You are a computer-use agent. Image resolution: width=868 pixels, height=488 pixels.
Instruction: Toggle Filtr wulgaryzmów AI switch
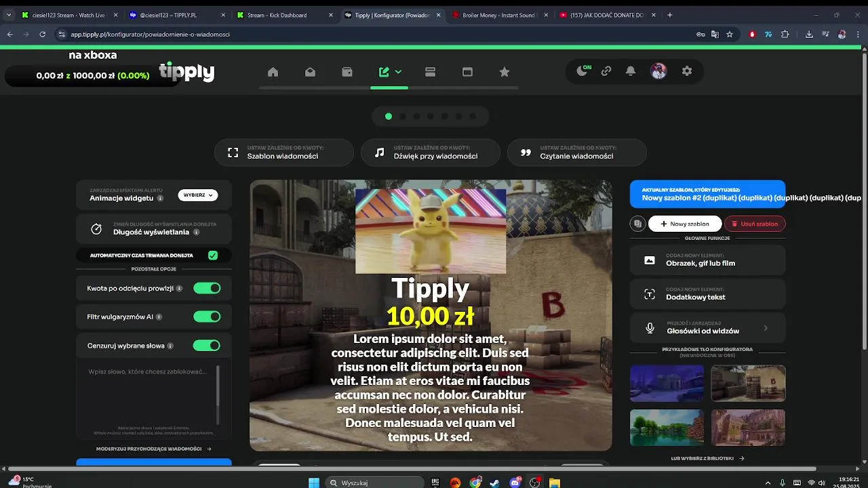[207, 317]
